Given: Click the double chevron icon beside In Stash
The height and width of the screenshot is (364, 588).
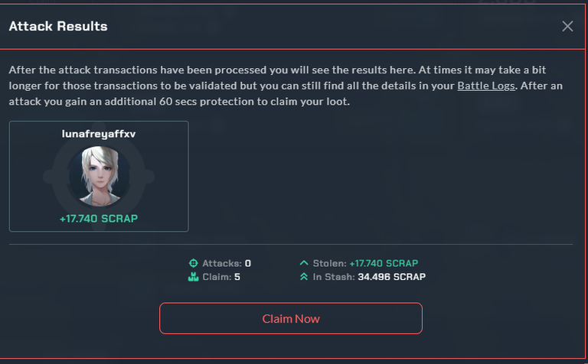Looking at the screenshot, I should pos(304,277).
